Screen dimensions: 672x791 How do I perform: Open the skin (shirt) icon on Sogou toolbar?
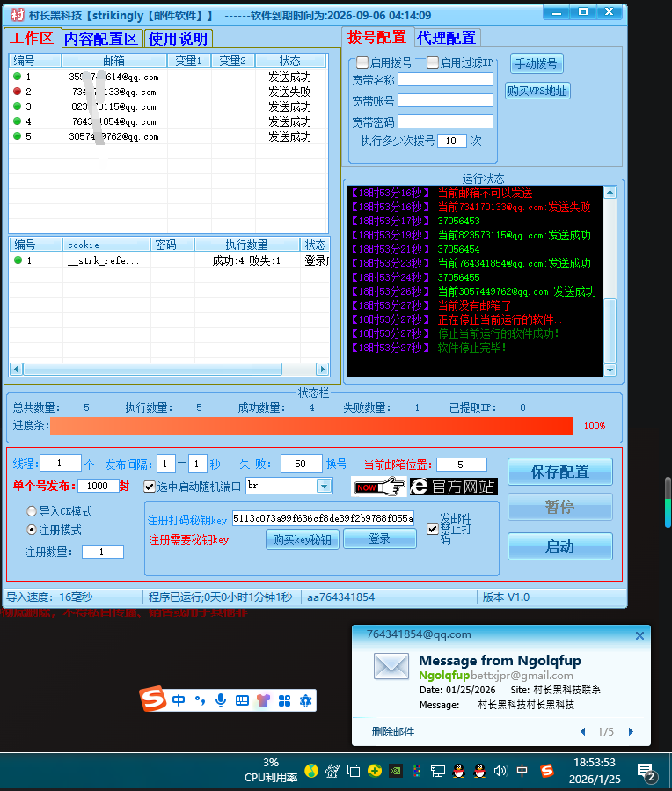[263, 700]
